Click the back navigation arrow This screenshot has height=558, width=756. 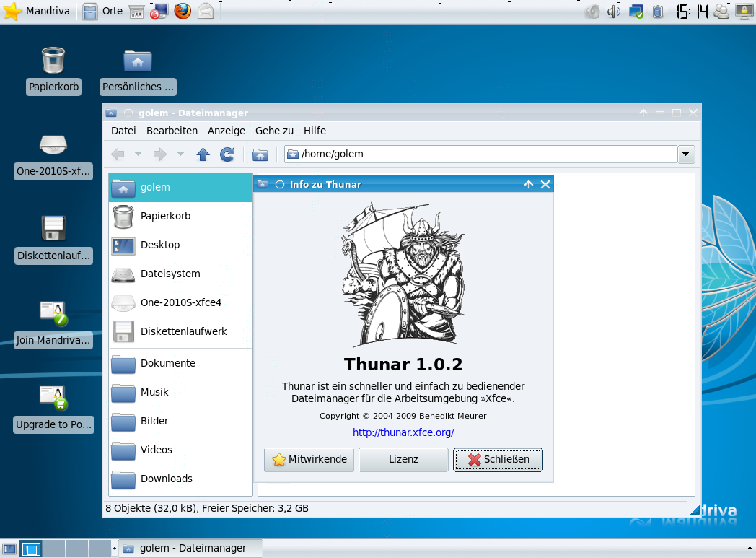pos(117,154)
